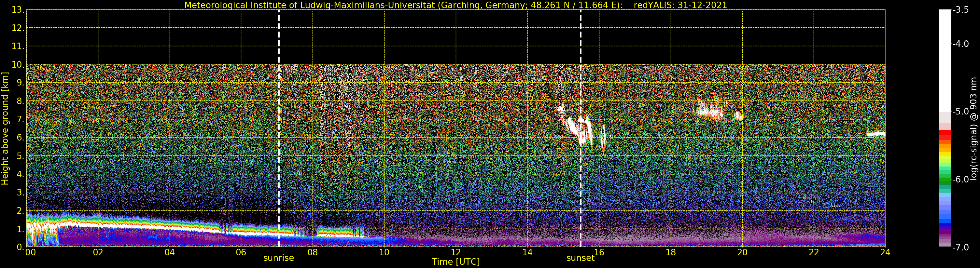Screen dimensions: 980x268
Task: Click the time-axis tick label '00'
Action: [30, 252]
